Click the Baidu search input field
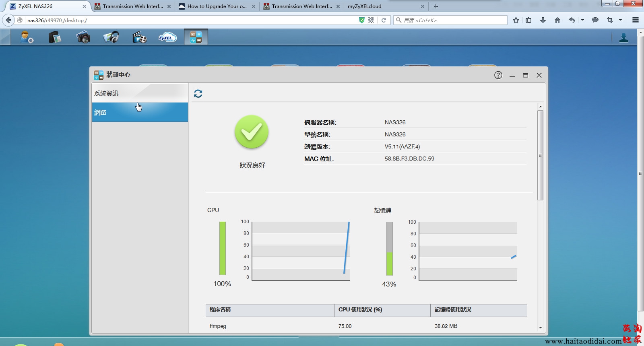The image size is (644, 346). tap(453, 20)
